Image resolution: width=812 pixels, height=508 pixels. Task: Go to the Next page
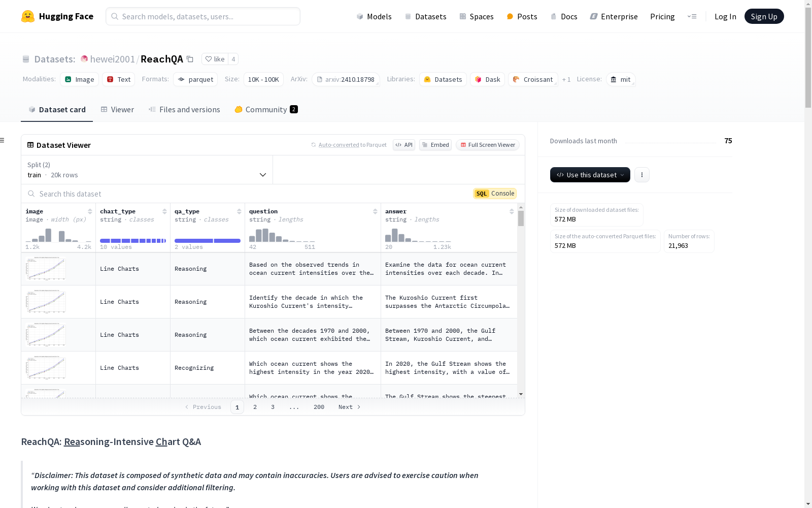click(350, 407)
